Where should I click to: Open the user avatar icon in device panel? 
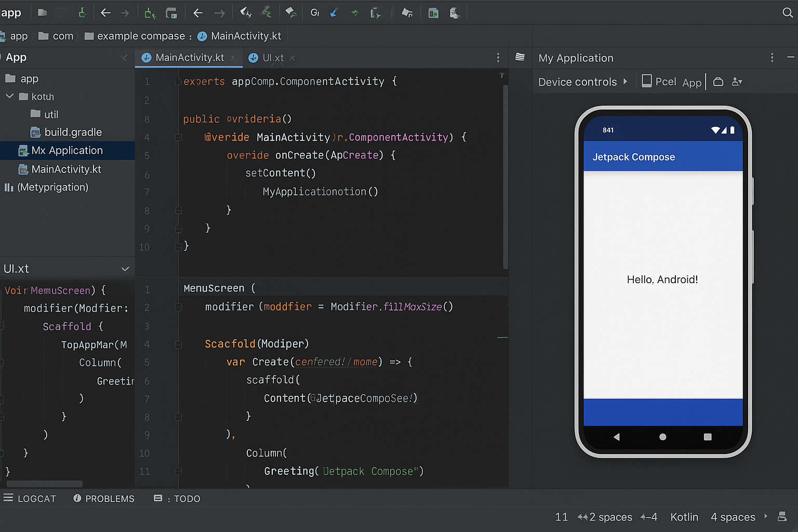[x=737, y=82]
